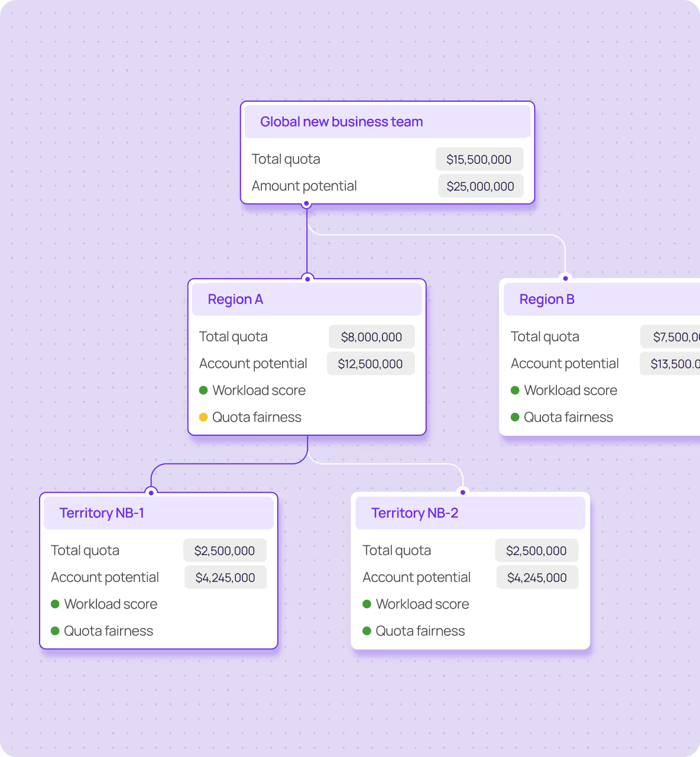The image size is (700, 757).
Task: Click the green Quota fairness dot in Region B
Action: [515, 417]
